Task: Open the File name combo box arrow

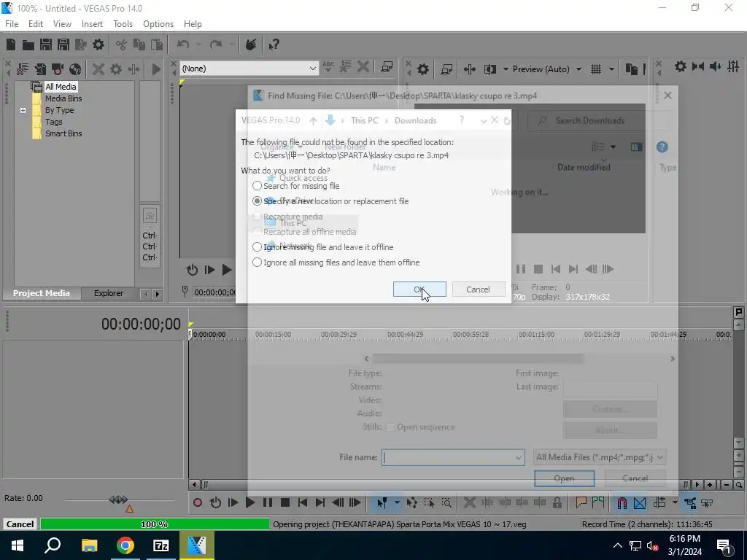Action: [x=518, y=458]
